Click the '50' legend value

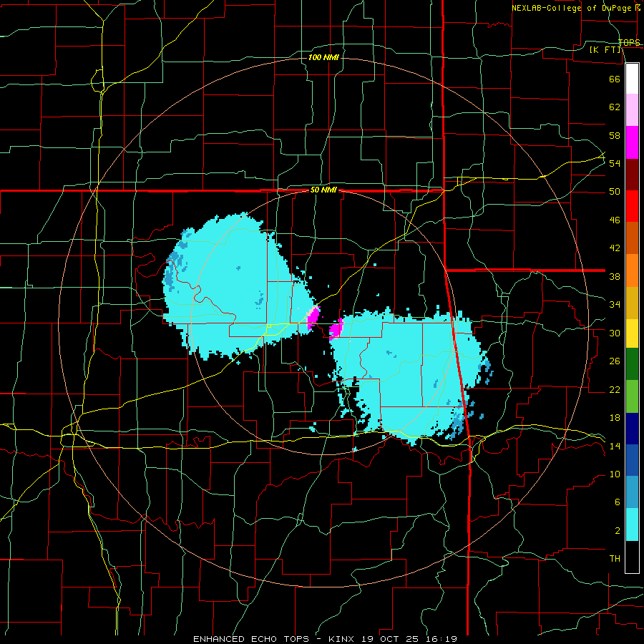615,191
